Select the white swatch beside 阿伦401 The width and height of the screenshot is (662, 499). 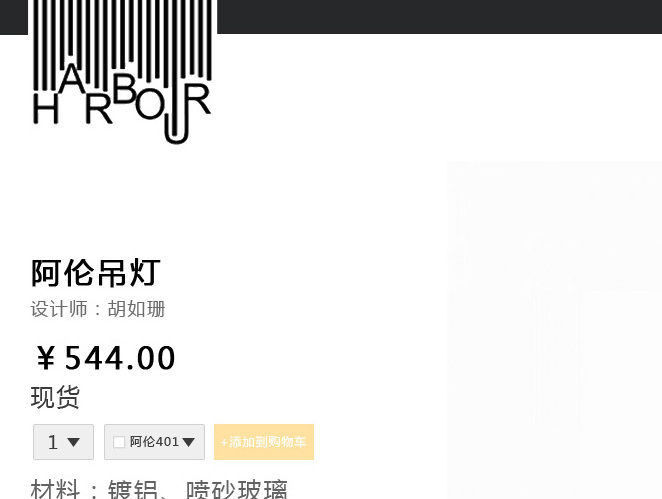pyautogui.click(x=119, y=442)
